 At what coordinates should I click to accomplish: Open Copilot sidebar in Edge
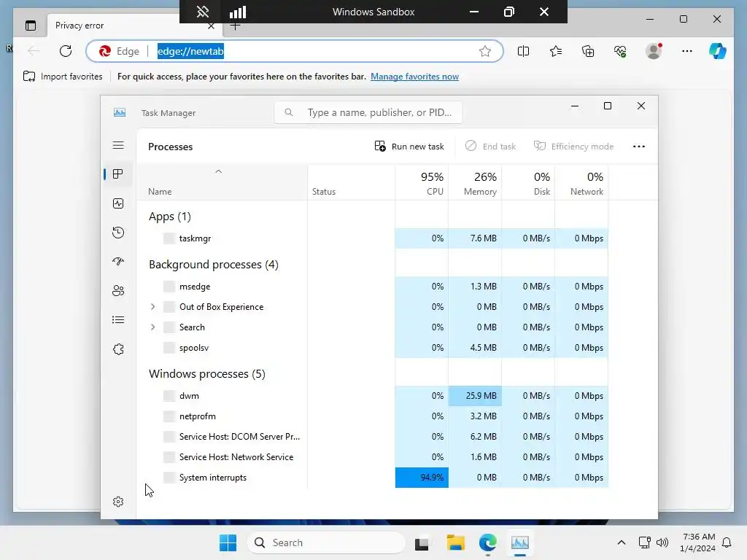718,51
